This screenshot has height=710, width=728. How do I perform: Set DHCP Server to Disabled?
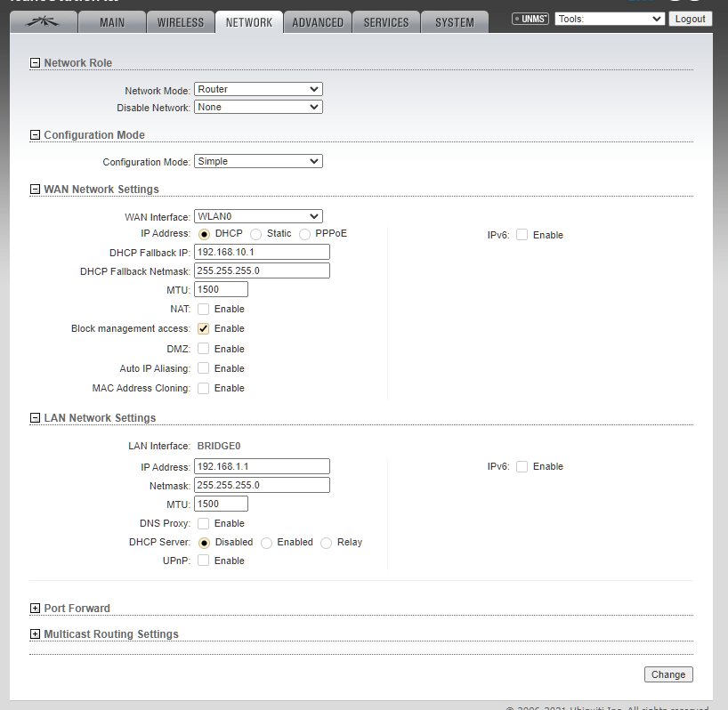[x=204, y=543]
